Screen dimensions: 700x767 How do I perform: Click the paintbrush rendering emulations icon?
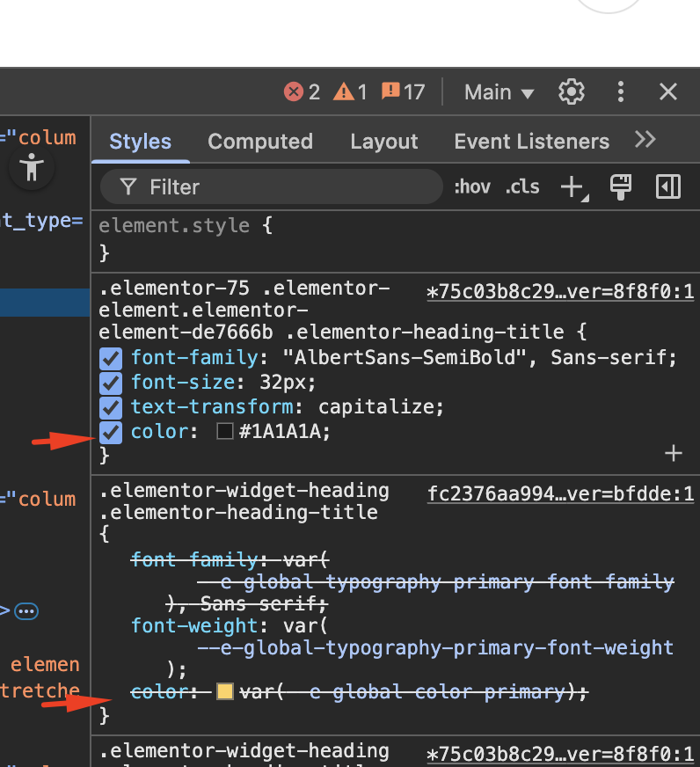[620, 186]
